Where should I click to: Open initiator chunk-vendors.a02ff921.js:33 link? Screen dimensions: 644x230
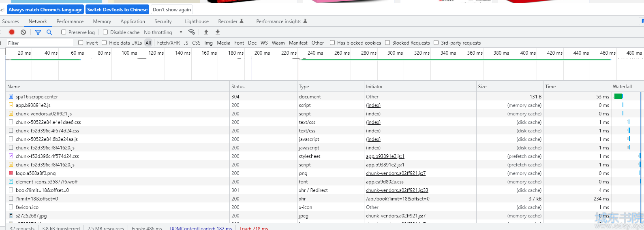(x=397, y=190)
